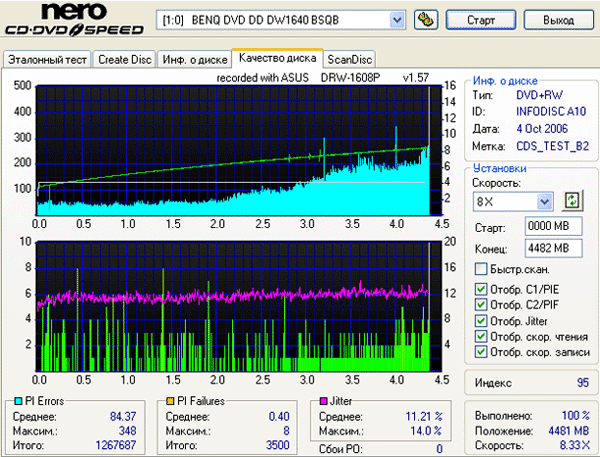Click the Конец field showing 4482 MB

(x=546, y=247)
